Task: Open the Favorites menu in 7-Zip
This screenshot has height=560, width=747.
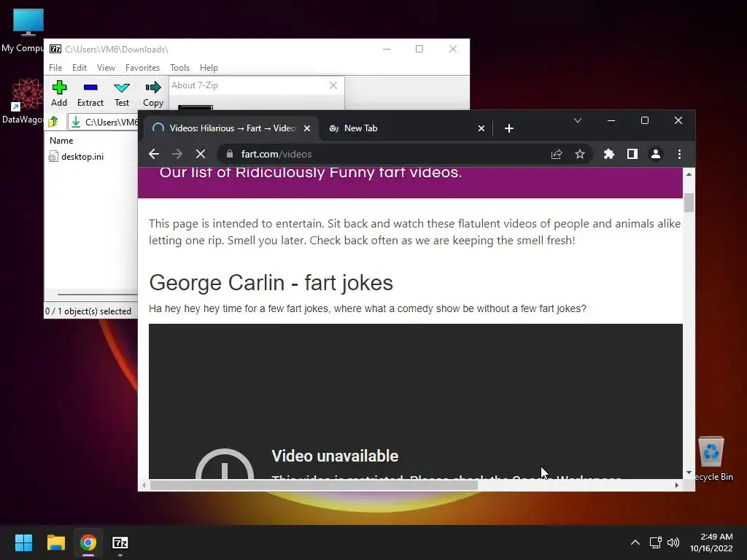Action: 142,68
